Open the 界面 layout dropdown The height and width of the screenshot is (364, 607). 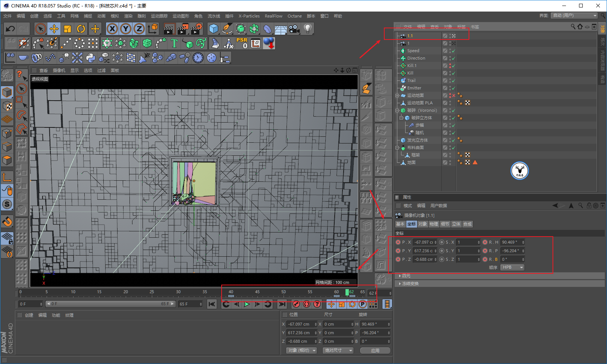point(575,16)
